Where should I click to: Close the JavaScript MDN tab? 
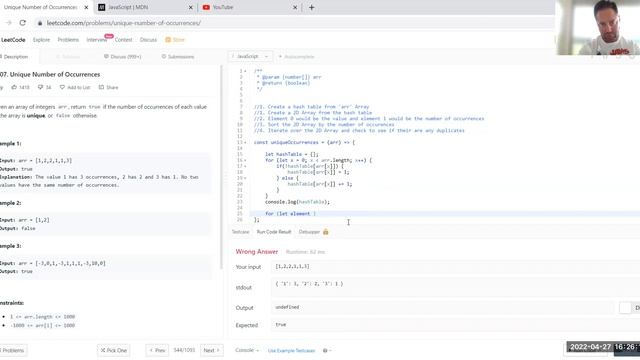click(x=190, y=7)
